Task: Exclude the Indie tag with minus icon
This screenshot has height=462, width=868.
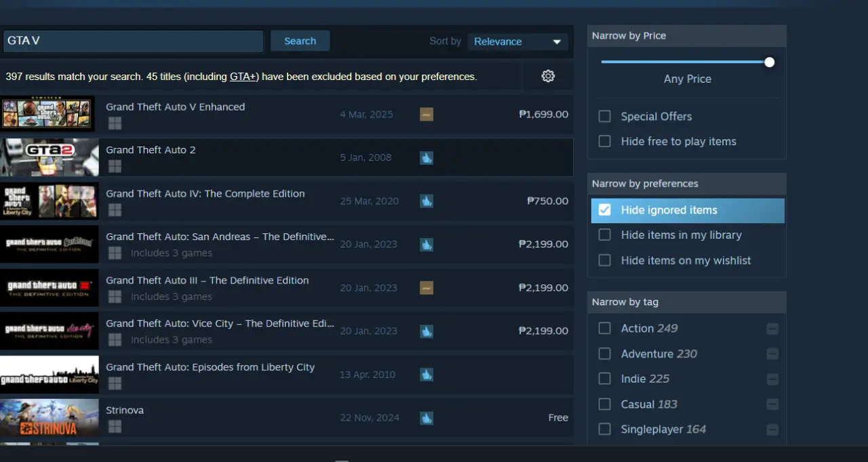Action: (772, 379)
